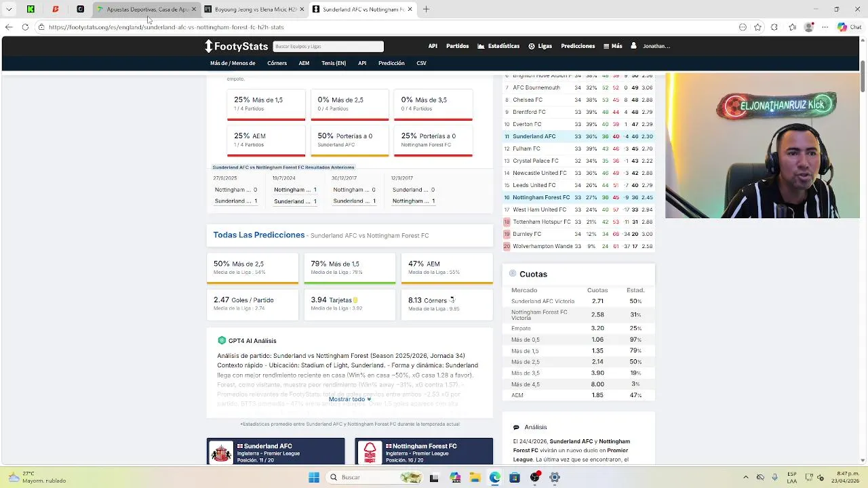Switch to Boyoung Jeong vs Elena Micic tab

point(254,9)
